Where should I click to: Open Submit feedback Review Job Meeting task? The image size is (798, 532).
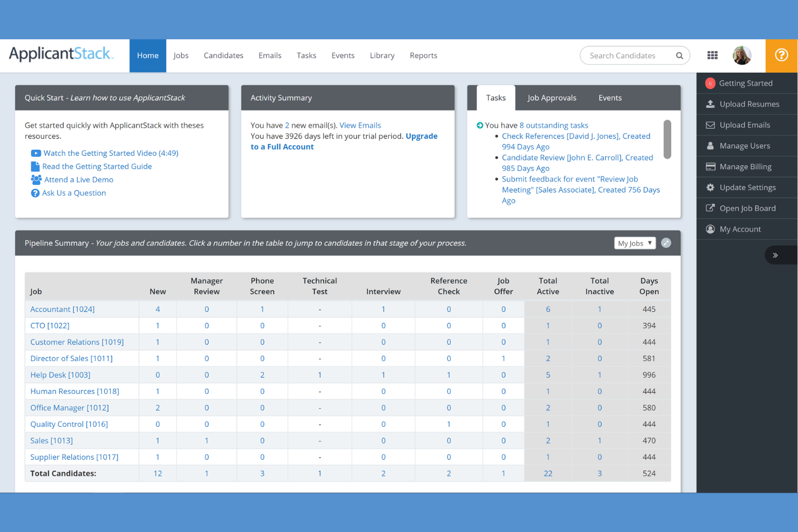(581, 190)
